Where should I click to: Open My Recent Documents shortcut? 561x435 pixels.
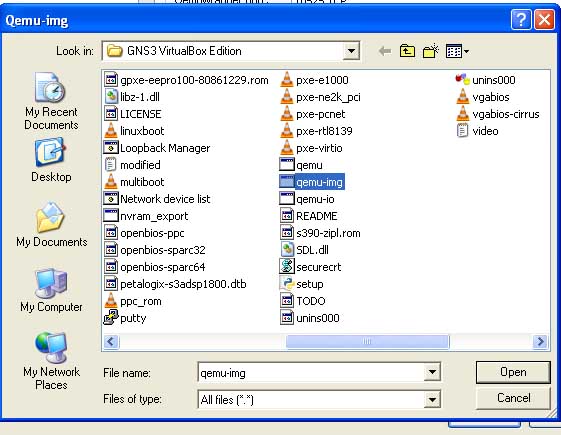pyautogui.click(x=51, y=101)
